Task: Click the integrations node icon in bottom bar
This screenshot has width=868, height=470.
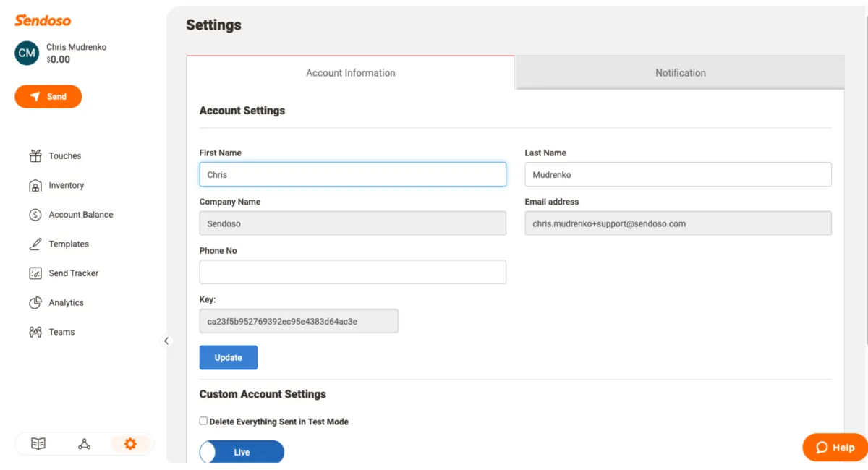Action: [85, 444]
